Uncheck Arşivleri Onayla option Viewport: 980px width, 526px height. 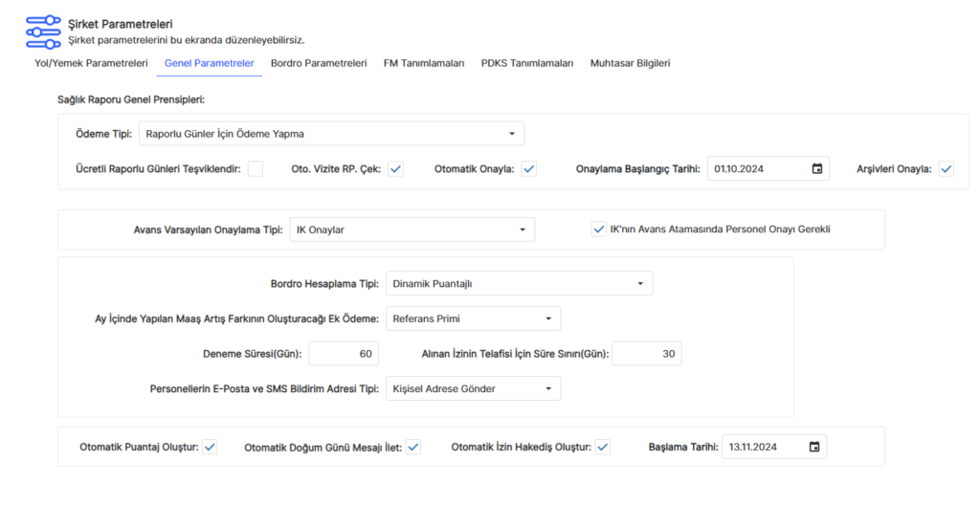point(946,169)
